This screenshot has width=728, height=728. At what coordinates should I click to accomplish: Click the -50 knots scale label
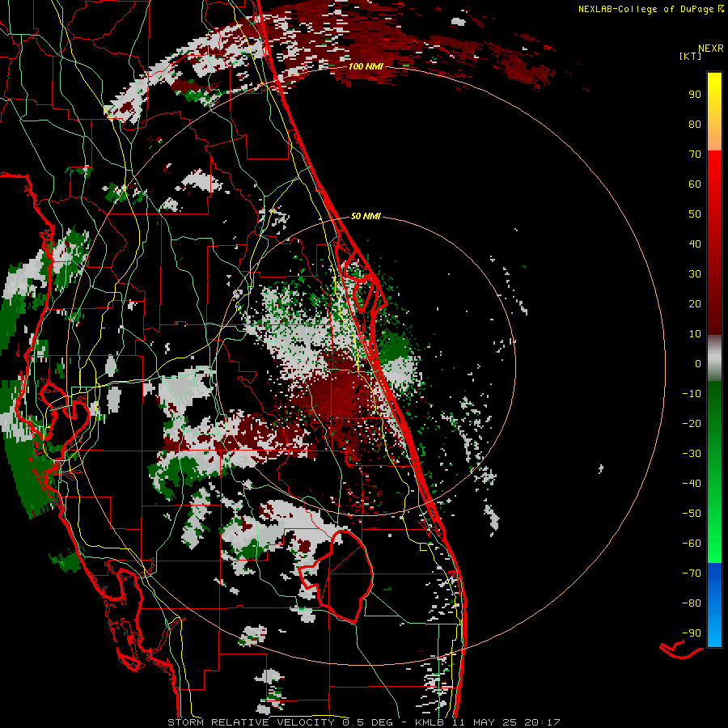point(692,514)
